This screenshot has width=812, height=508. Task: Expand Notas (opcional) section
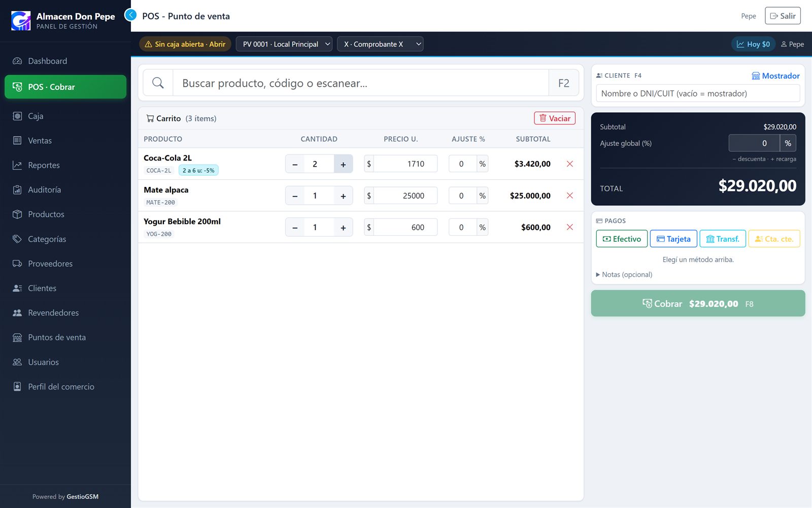[624, 274]
